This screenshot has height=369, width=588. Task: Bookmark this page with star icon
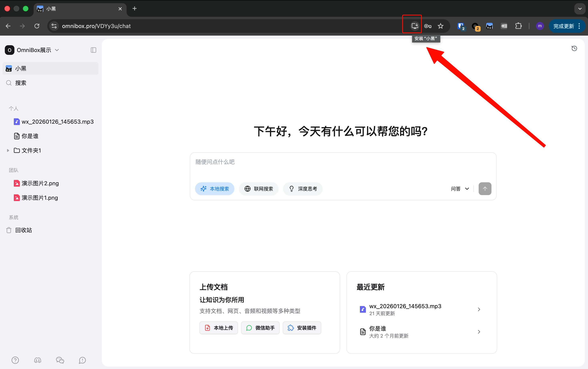tap(440, 26)
